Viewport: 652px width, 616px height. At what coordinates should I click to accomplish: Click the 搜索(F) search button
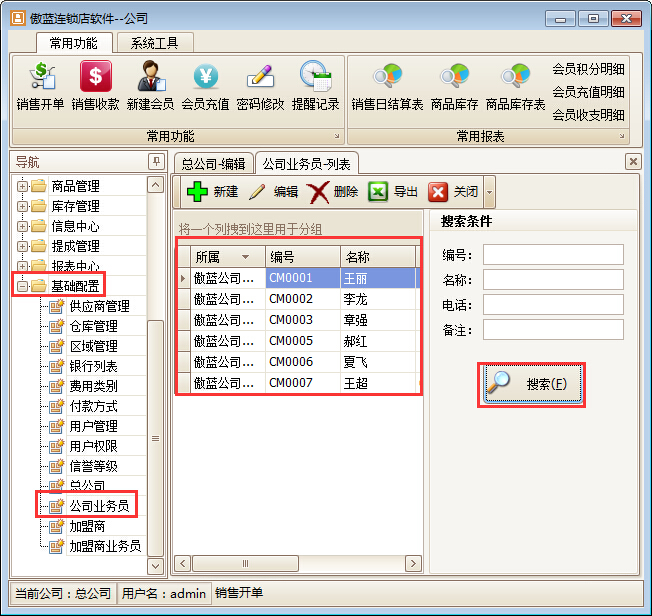tap(531, 384)
